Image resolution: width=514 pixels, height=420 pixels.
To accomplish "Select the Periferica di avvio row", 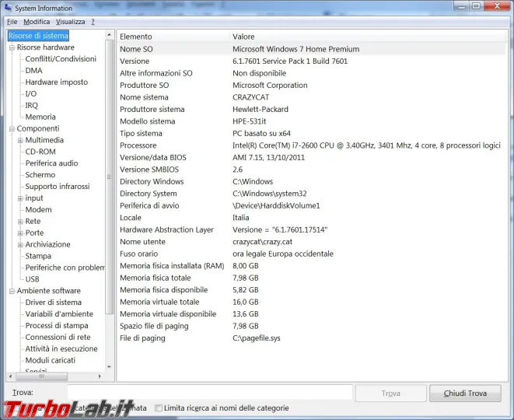I will click(311, 205).
